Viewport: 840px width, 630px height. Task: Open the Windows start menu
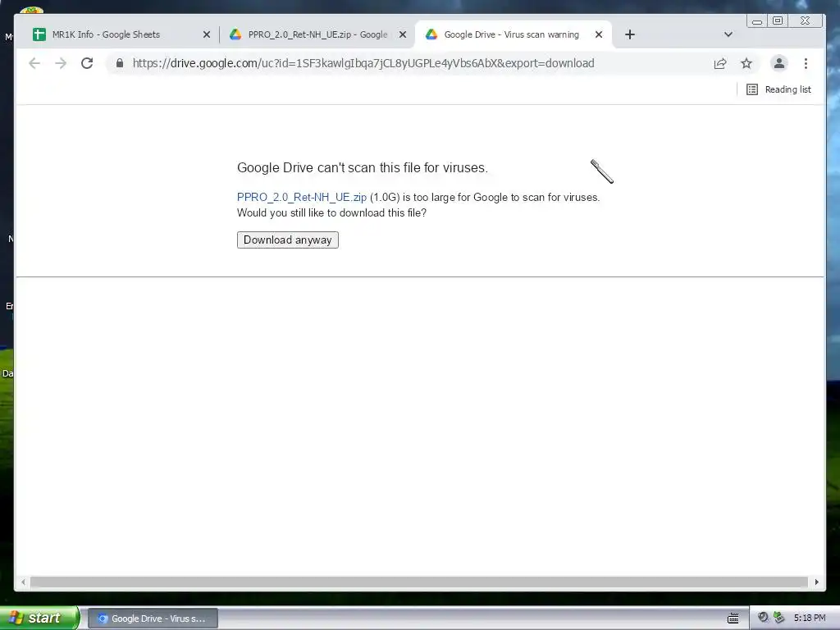click(39, 618)
